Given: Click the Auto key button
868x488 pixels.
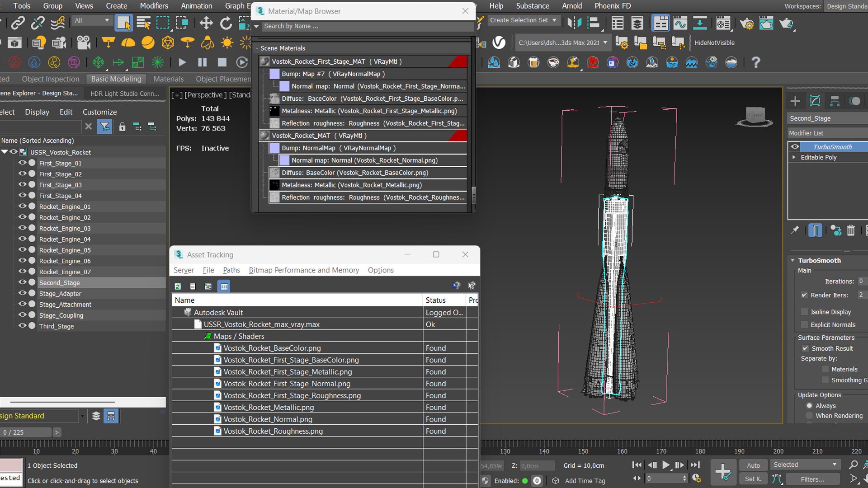Looking at the screenshot, I should (x=753, y=465).
